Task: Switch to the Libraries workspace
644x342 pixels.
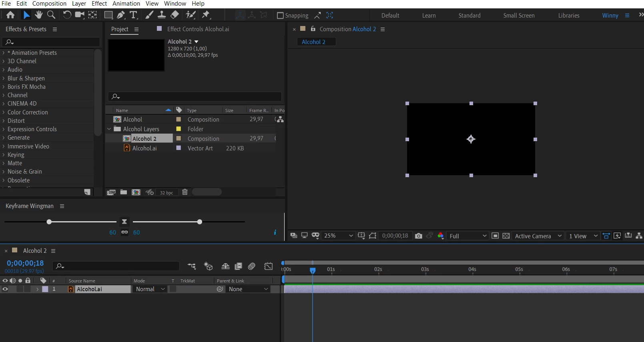Action: click(x=569, y=15)
